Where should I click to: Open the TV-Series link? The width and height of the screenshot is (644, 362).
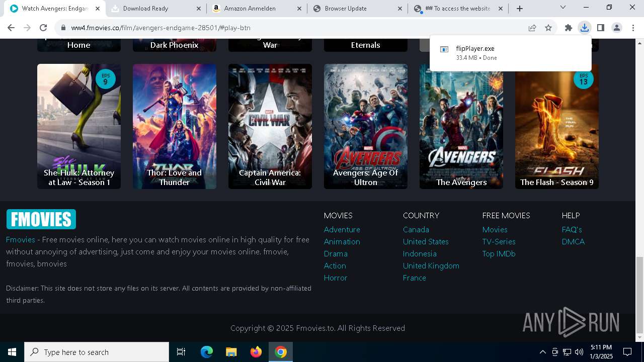pyautogui.click(x=499, y=241)
